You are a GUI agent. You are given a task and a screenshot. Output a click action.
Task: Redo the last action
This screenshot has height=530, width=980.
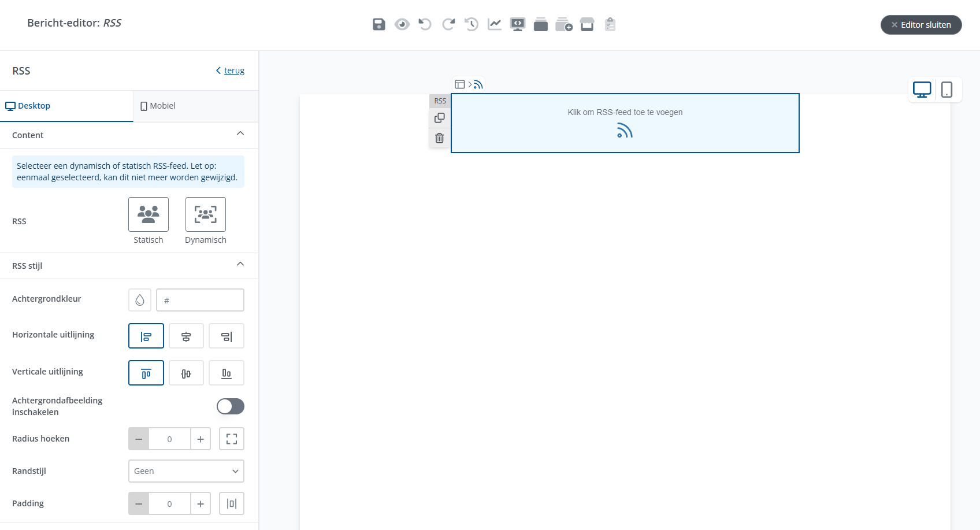[448, 24]
